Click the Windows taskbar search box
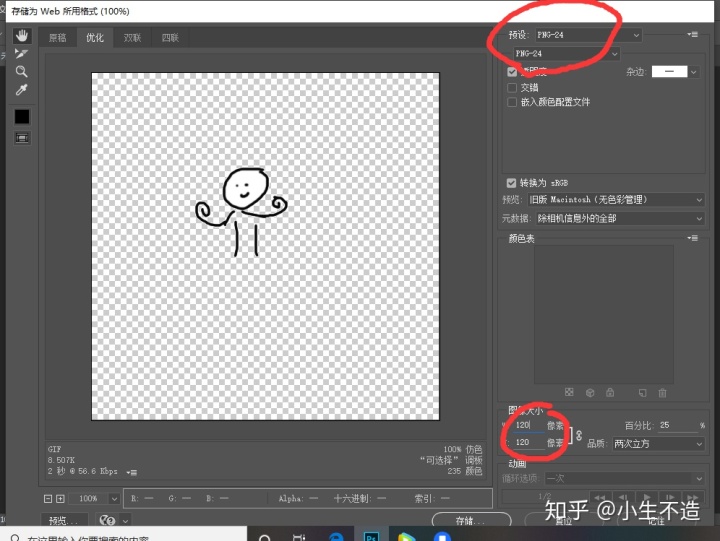The height and width of the screenshot is (541, 720). tap(124, 536)
